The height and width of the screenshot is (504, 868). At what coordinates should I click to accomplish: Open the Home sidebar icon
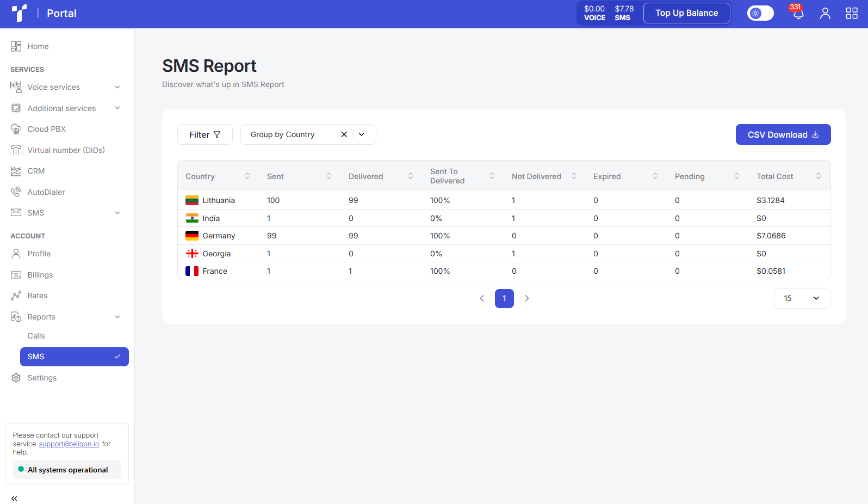point(16,46)
